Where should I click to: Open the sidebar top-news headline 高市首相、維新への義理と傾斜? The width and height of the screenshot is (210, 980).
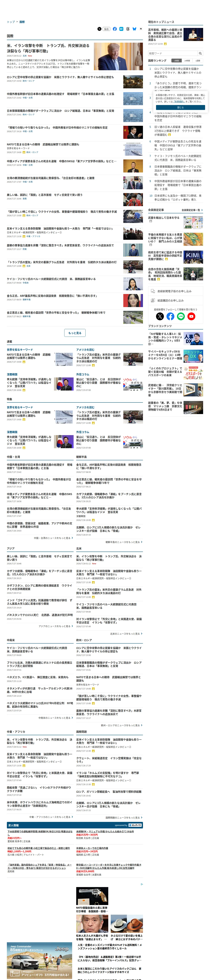coord(165,35)
